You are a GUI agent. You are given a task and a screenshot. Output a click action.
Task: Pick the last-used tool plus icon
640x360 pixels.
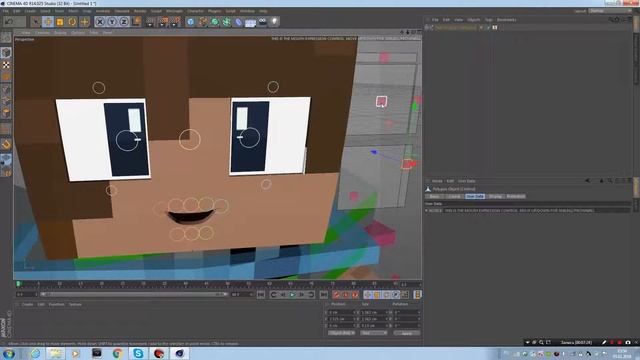(84, 22)
